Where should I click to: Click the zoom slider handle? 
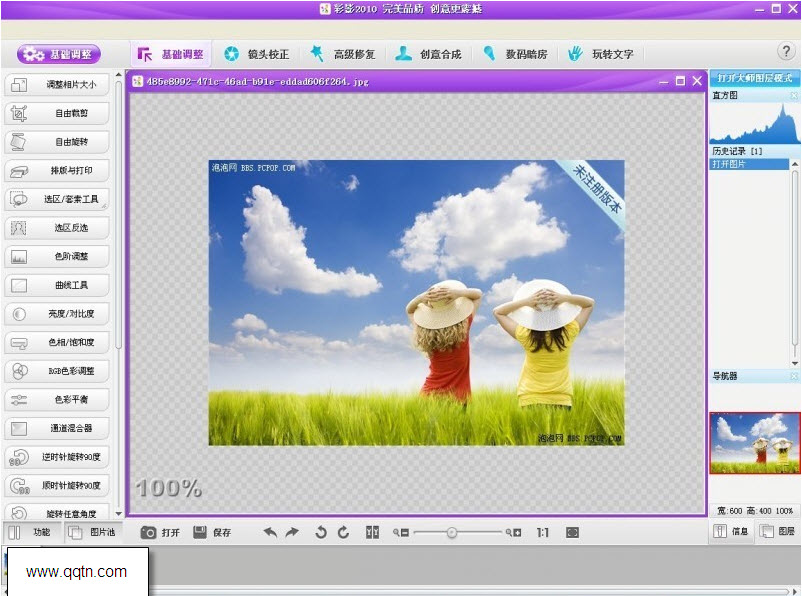click(x=452, y=533)
